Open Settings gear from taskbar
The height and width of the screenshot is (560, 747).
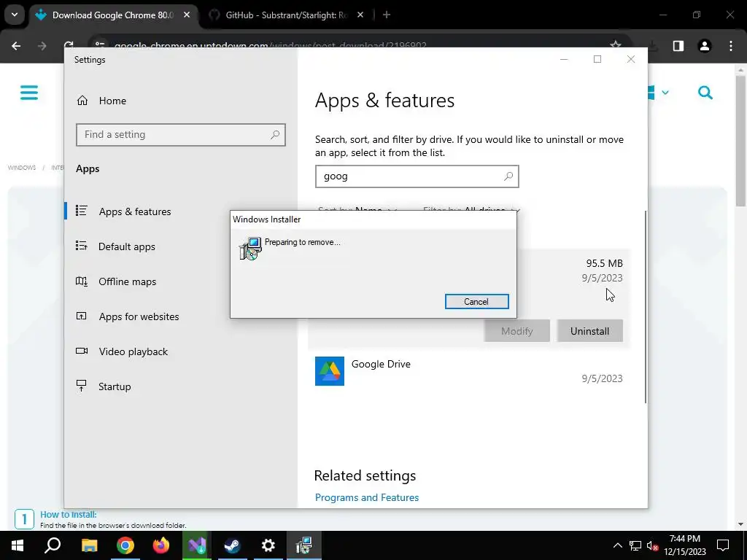click(268, 545)
